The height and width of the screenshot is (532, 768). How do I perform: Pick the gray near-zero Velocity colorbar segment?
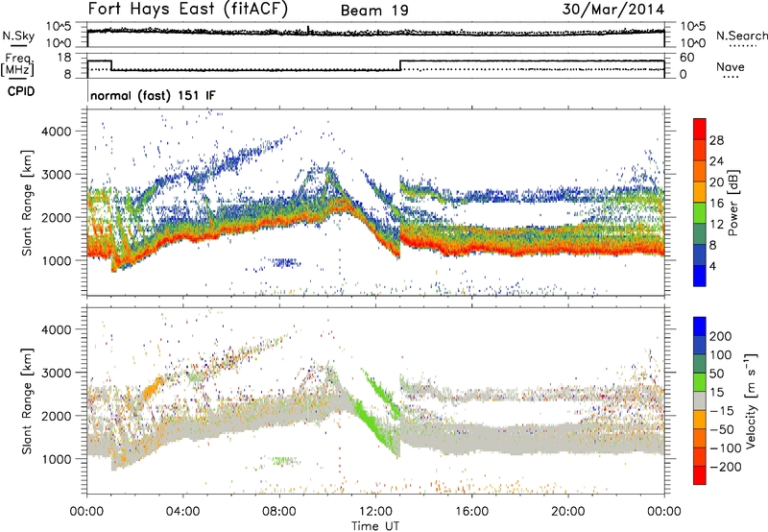point(700,401)
